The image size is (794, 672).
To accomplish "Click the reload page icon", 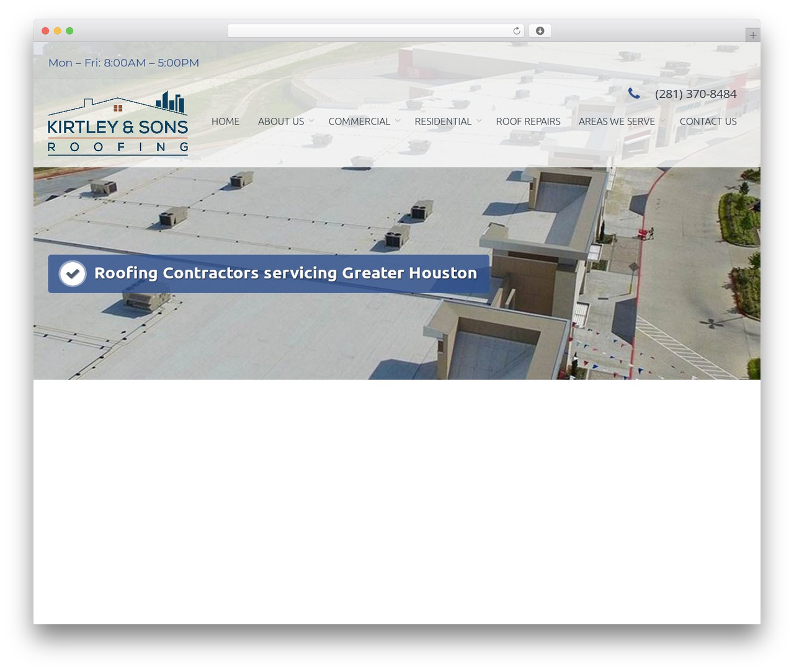I will (x=517, y=31).
